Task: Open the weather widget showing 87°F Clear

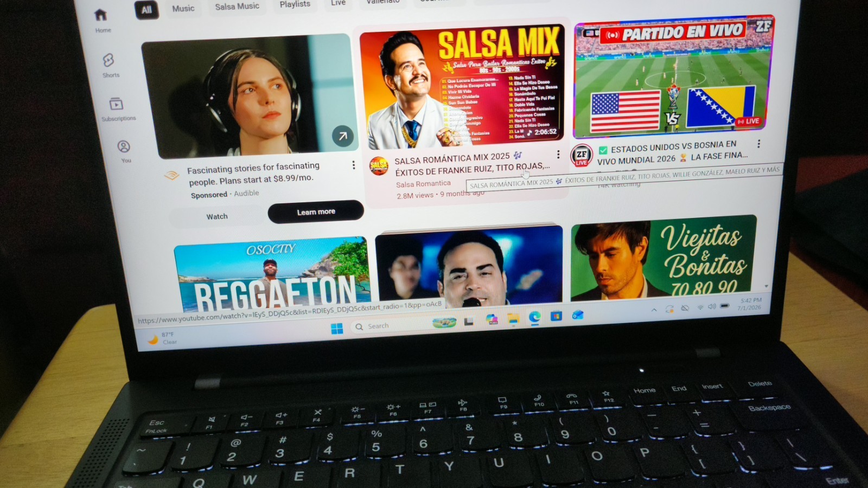Action: point(163,338)
